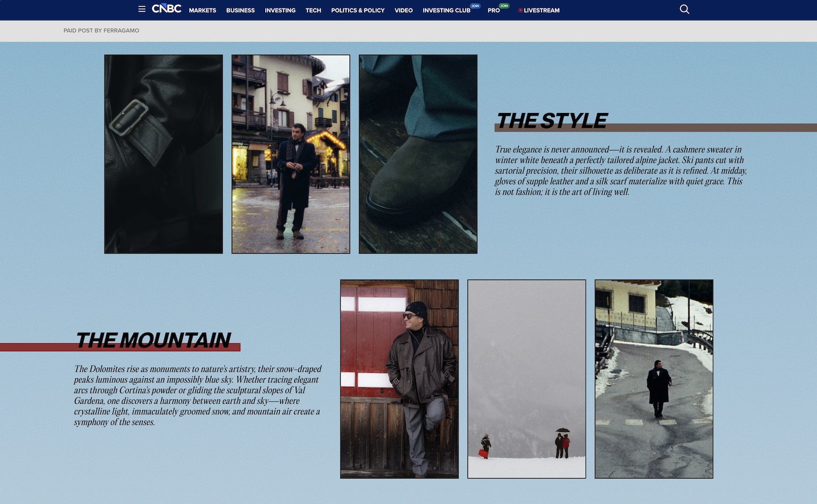Click Paid Post by Ferragamo label
The width and height of the screenshot is (817, 504).
point(101,31)
